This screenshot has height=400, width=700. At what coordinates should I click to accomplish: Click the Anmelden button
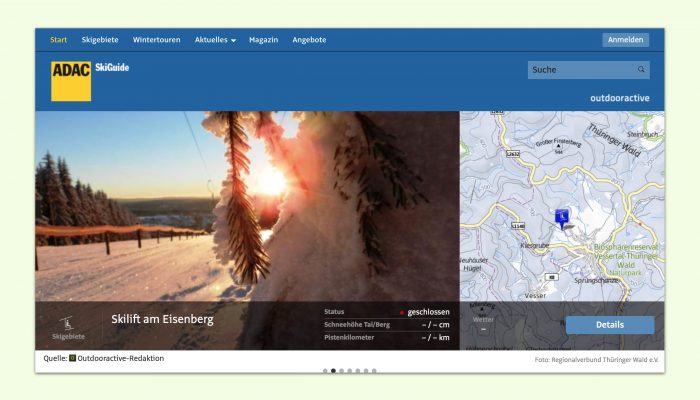pyautogui.click(x=625, y=40)
